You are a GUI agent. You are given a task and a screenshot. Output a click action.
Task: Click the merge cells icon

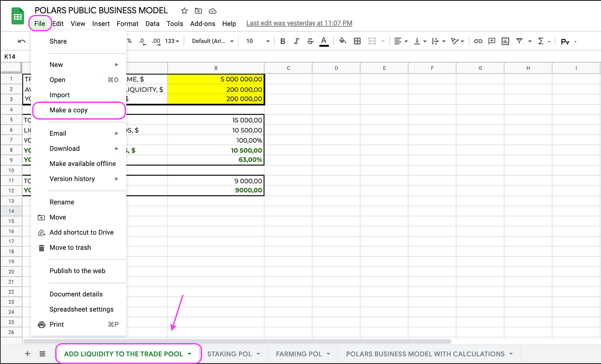pyautogui.click(x=372, y=41)
